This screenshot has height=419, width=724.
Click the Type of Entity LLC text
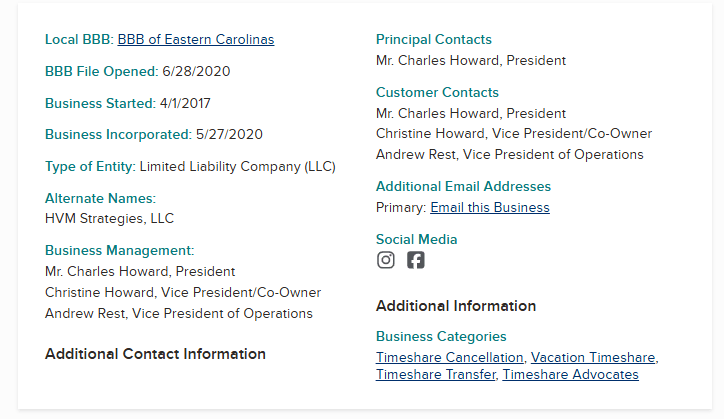click(x=237, y=166)
